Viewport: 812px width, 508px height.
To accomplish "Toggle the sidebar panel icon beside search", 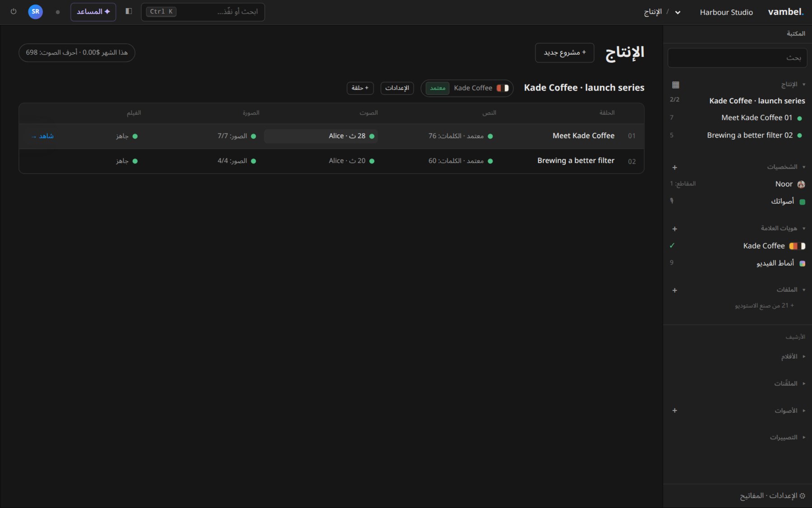I will click(x=129, y=11).
